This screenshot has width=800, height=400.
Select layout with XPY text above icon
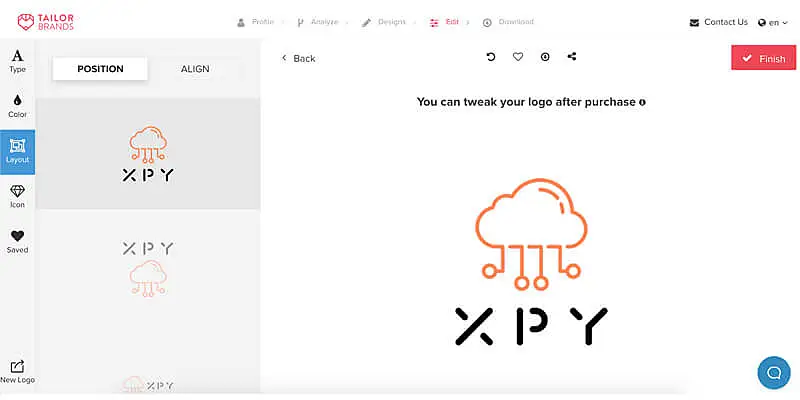[x=148, y=269]
